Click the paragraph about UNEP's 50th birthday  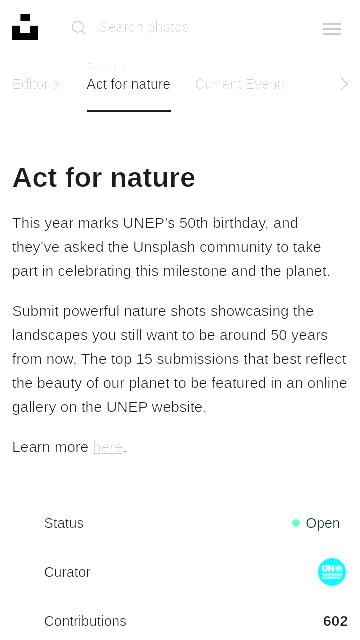[x=171, y=247]
